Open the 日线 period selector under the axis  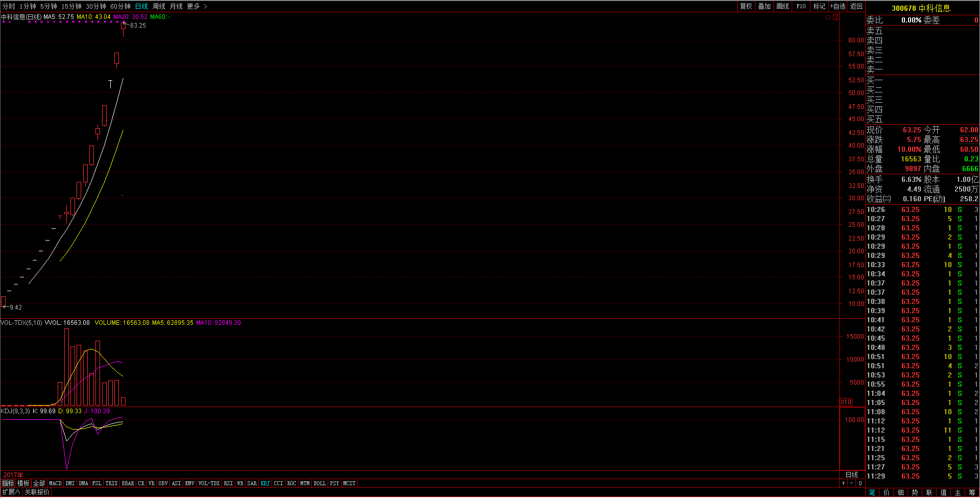pos(852,475)
